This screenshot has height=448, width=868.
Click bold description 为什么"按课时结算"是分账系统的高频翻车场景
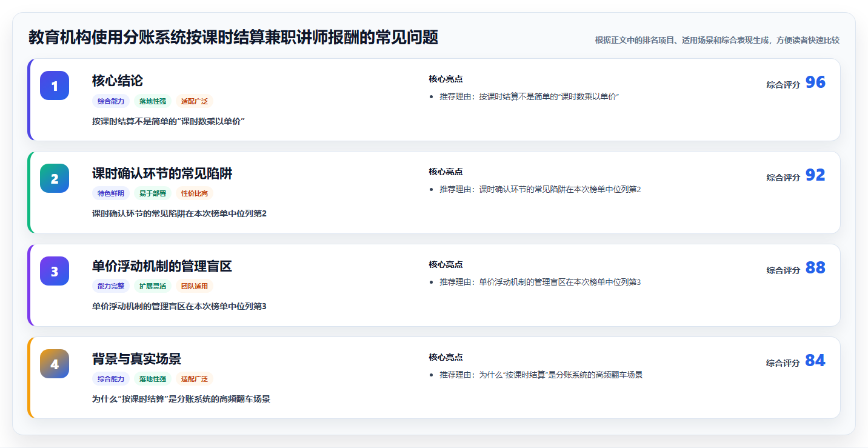pos(181,399)
